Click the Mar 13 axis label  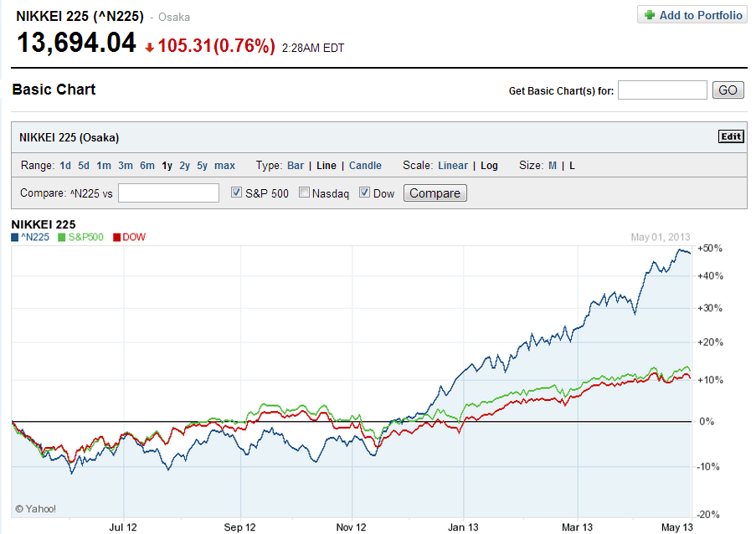tap(577, 527)
